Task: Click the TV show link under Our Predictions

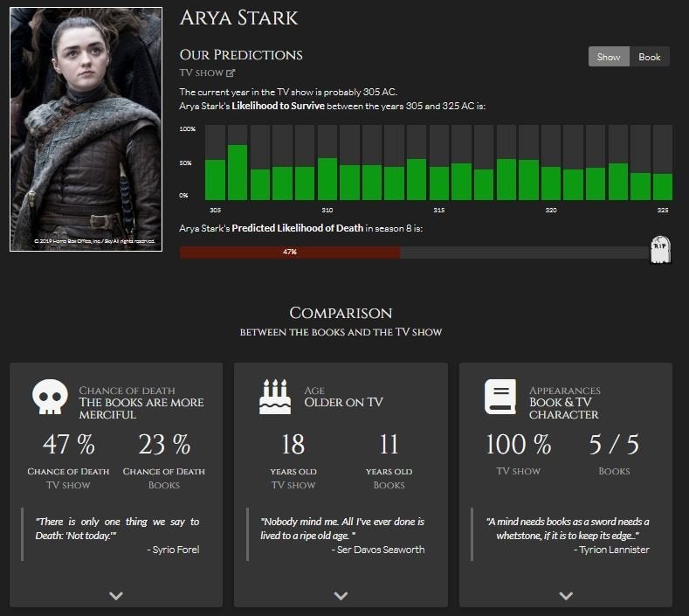Action: [201, 73]
